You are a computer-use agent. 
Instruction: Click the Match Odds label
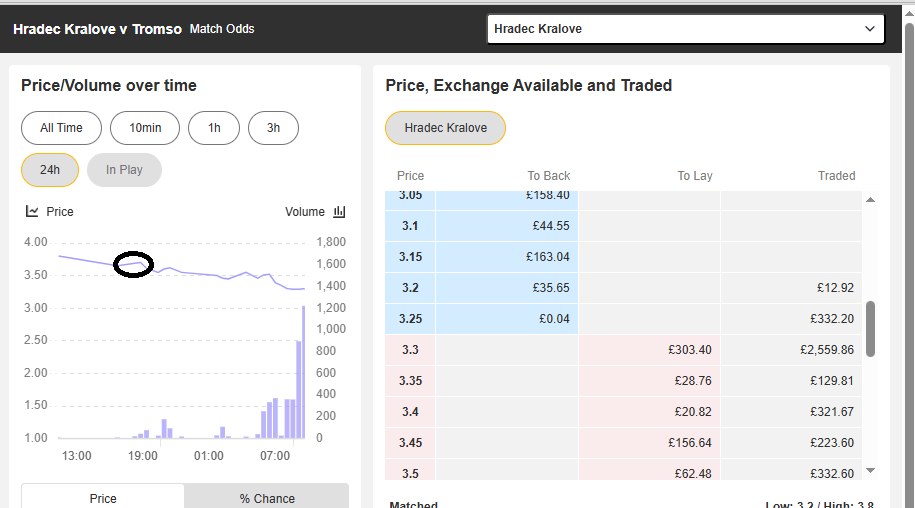[222, 29]
